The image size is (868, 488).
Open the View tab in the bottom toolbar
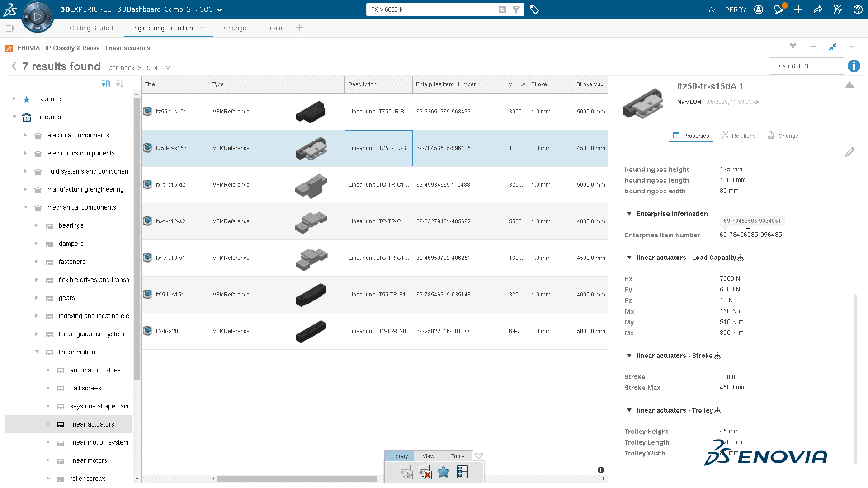click(428, 456)
